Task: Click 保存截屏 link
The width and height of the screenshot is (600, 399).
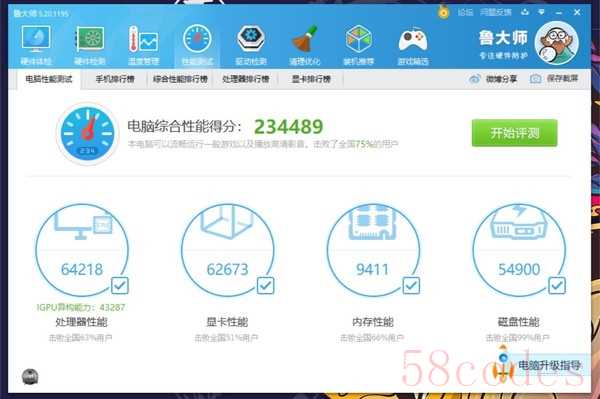Action: (562, 79)
